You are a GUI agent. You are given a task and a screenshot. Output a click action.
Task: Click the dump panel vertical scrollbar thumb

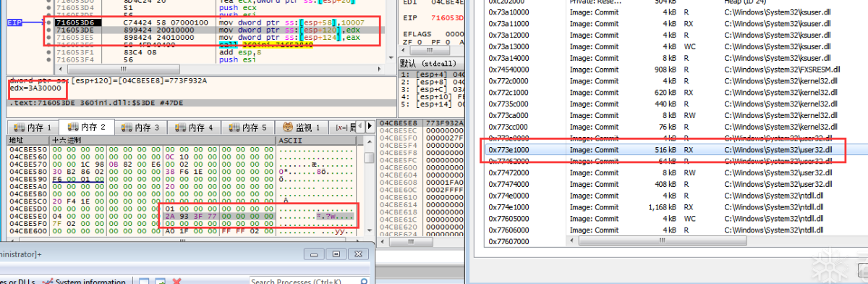[369, 157]
